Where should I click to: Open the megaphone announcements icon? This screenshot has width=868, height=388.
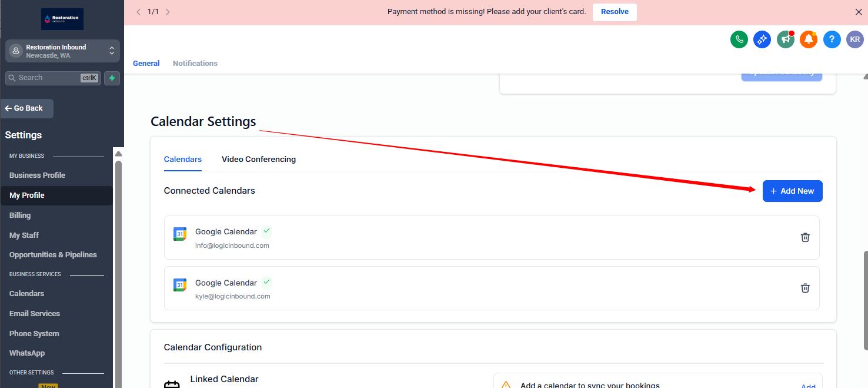(x=785, y=39)
